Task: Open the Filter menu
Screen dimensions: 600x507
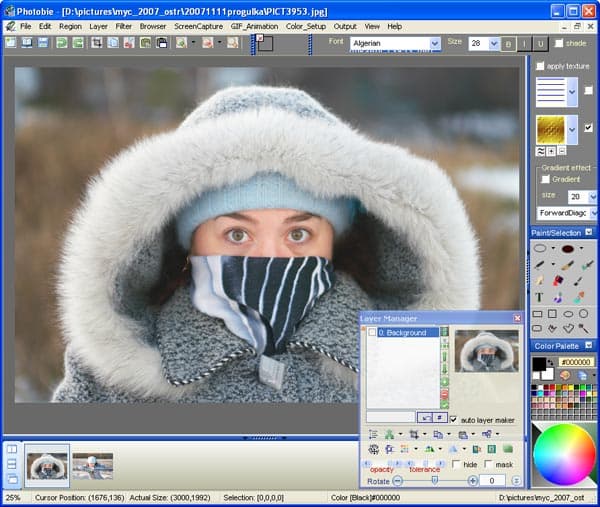Action: click(123, 26)
